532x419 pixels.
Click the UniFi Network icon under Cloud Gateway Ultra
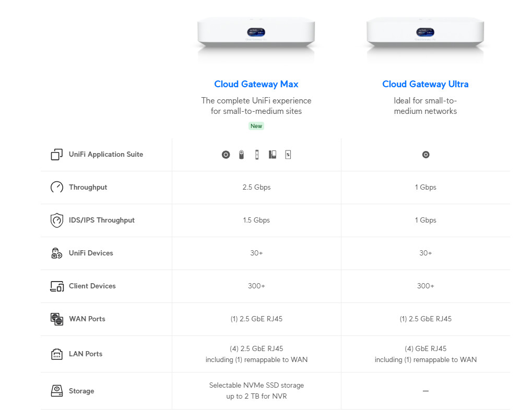pyautogui.click(x=426, y=155)
